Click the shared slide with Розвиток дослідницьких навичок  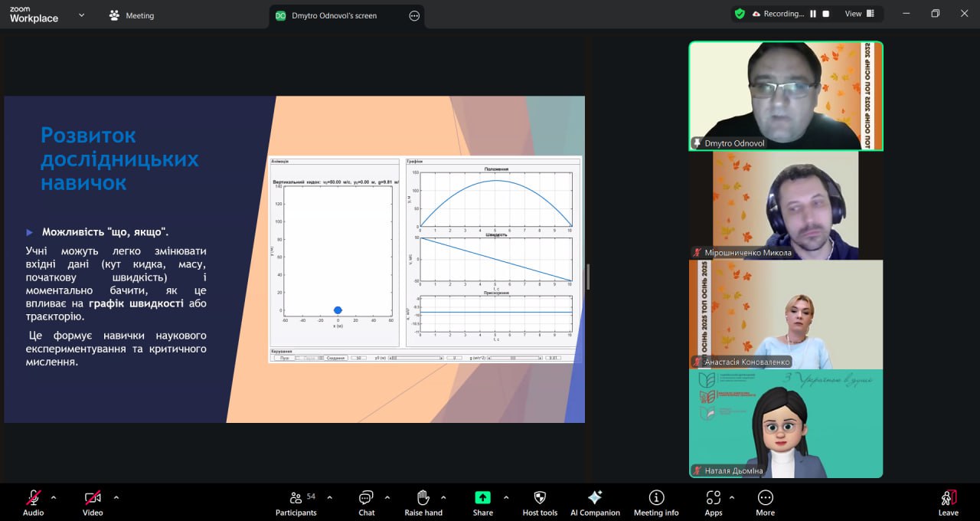294,259
